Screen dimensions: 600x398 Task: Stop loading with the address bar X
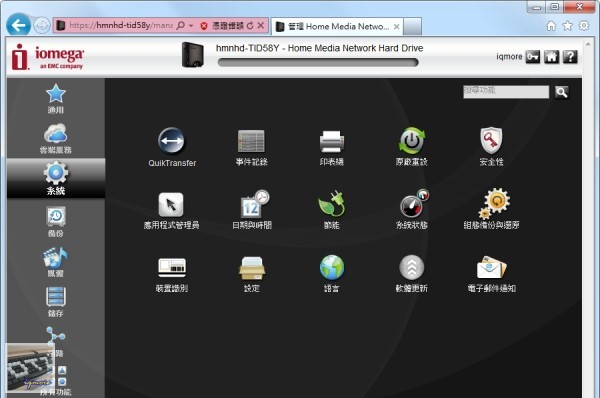pyautogui.click(x=261, y=26)
